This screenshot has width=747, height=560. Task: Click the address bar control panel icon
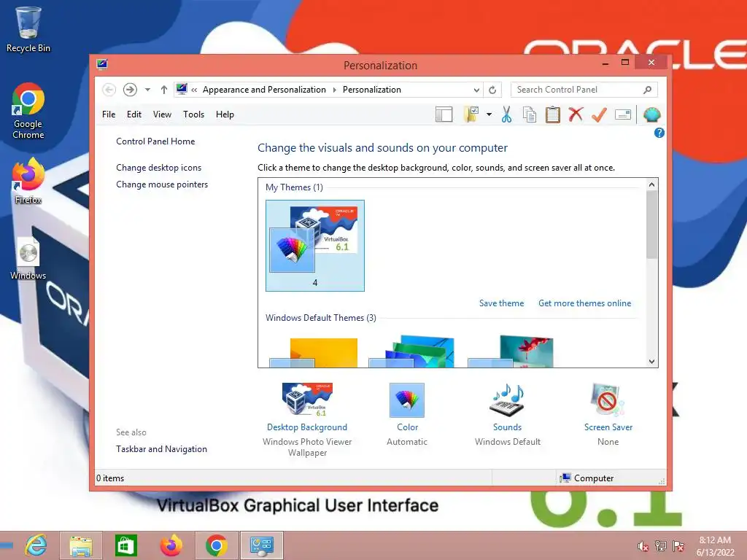click(x=182, y=89)
